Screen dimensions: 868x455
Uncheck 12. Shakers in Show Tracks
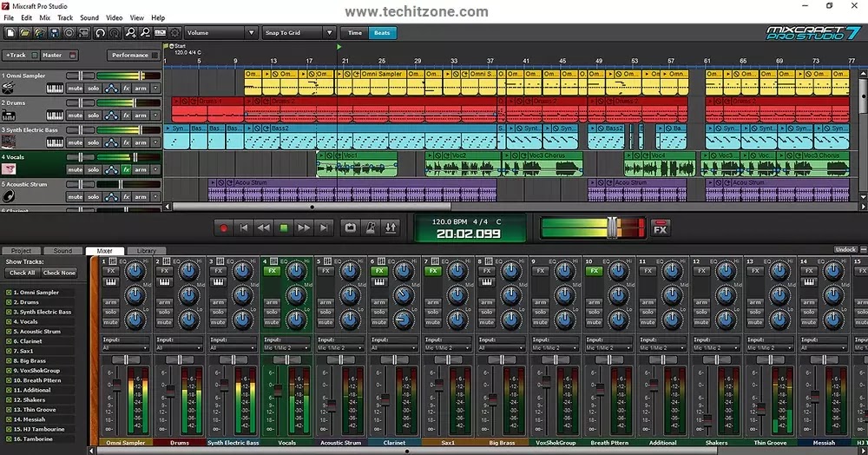(9, 399)
